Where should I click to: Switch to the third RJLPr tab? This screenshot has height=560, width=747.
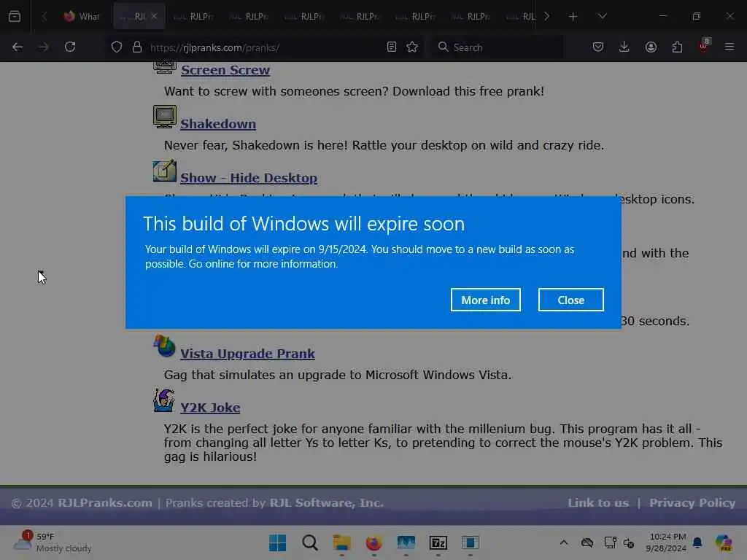[304, 17]
